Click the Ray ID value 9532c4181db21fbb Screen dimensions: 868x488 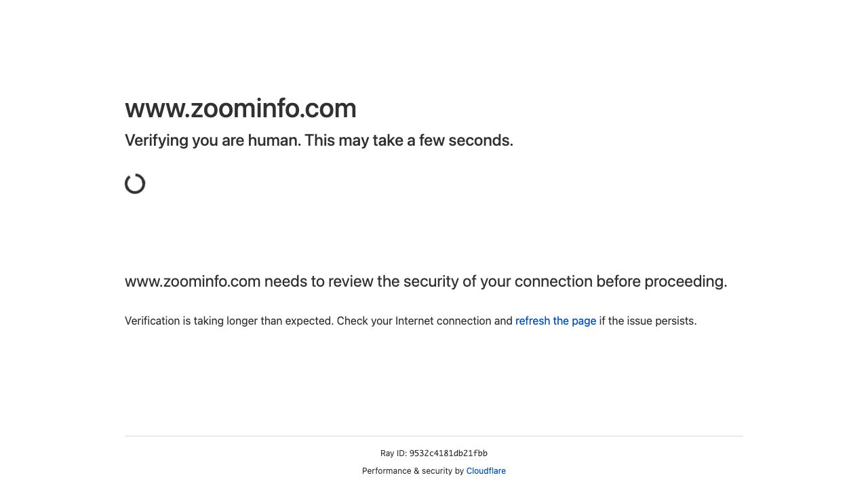(448, 453)
